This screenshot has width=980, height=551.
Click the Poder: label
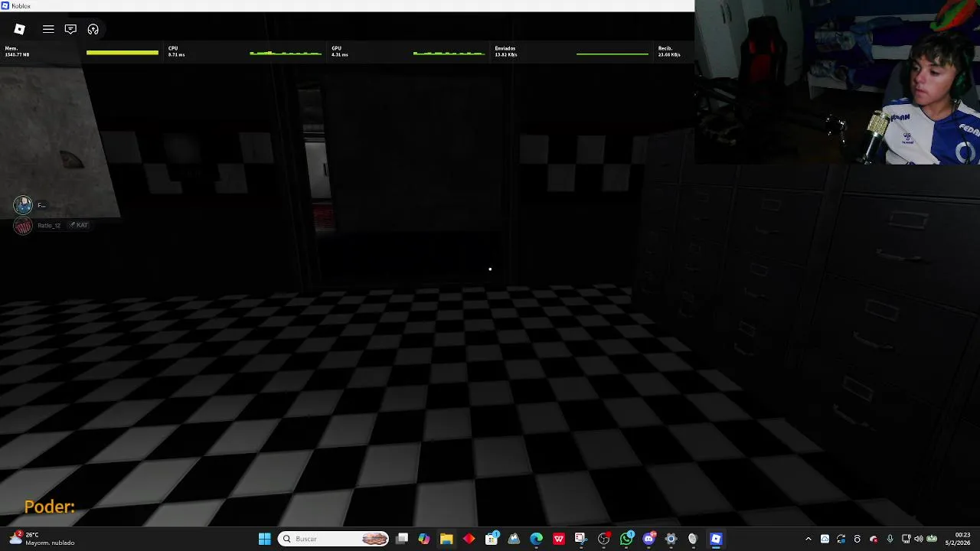(x=50, y=507)
